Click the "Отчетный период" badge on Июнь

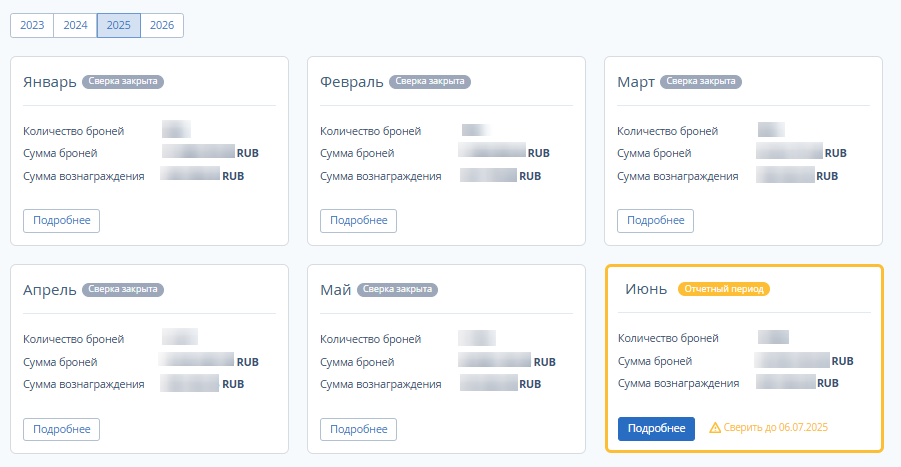pos(724,289)
